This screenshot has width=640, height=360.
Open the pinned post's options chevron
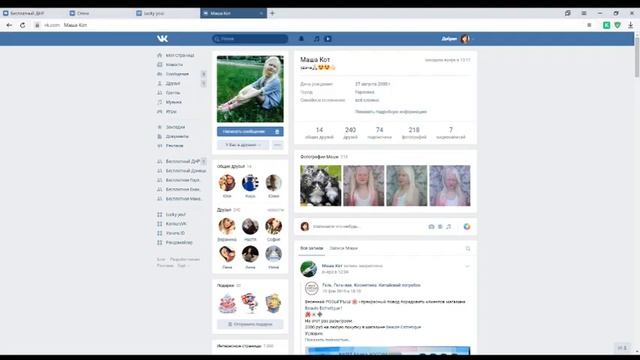467,267
